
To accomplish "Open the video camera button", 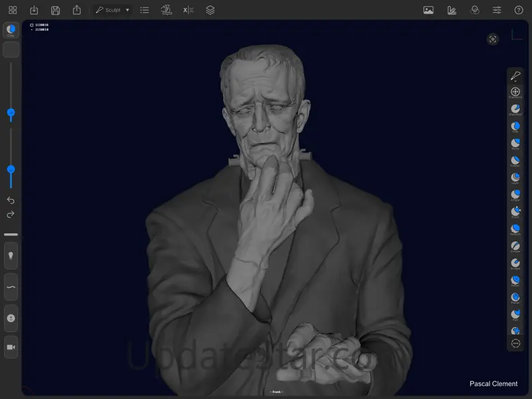I will coord(11,347).
